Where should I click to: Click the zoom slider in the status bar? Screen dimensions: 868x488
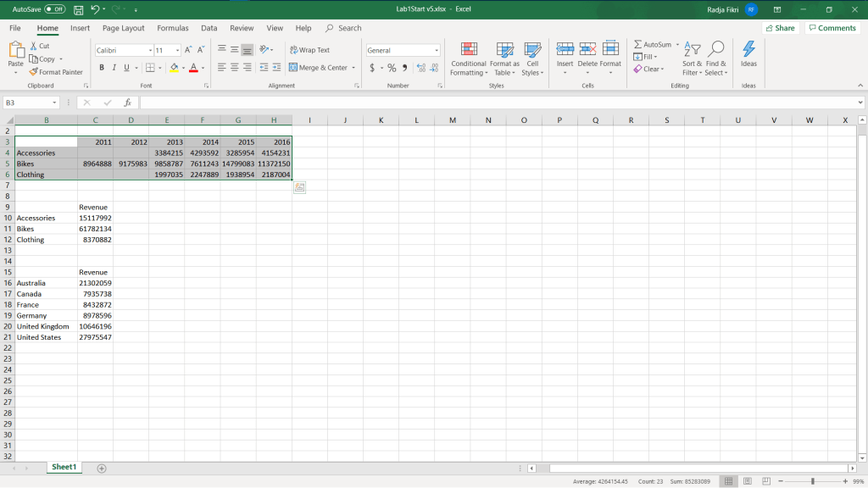point(812,481)
